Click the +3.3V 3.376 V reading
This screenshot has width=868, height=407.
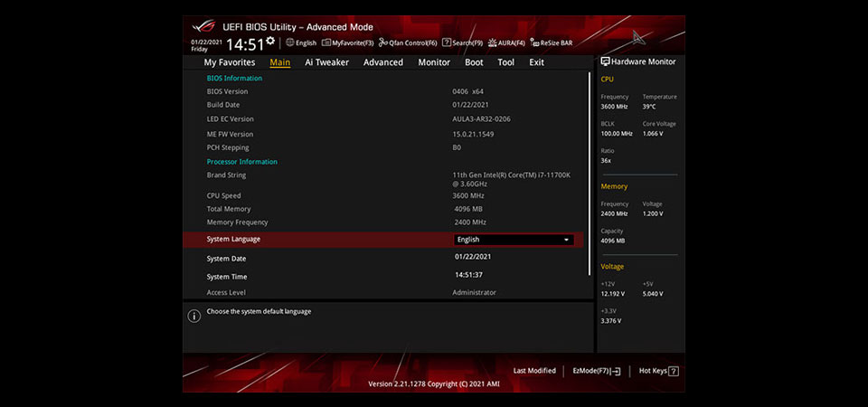point(611,320)
